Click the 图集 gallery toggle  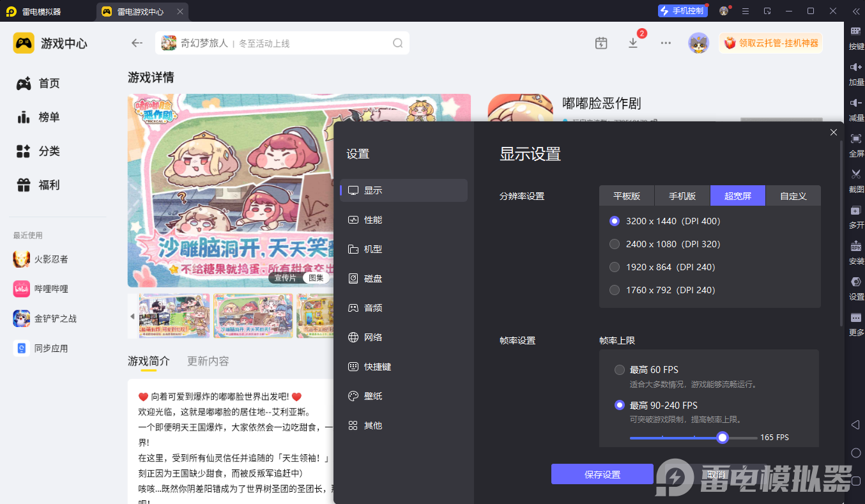(316, 278)
